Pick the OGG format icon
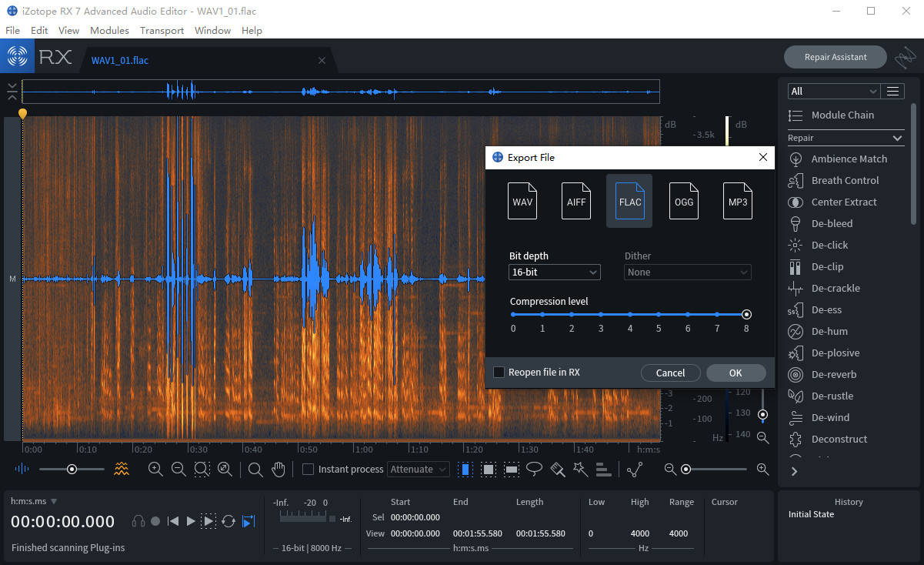The height and width of the screenshot is (565, 924). point(683,201)
